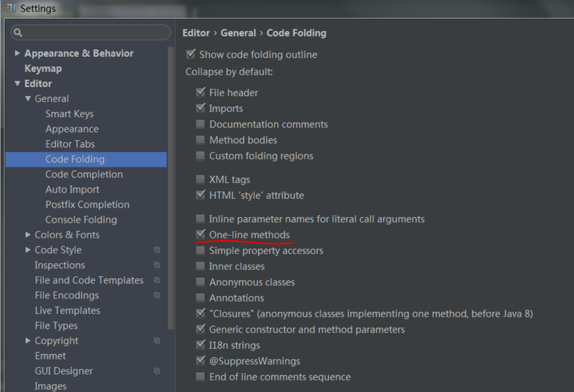The height and width of the screenshot is (392, 574).
Task: Click the settings tree vertical scrollbar
Action: click(x=171, y=184)
